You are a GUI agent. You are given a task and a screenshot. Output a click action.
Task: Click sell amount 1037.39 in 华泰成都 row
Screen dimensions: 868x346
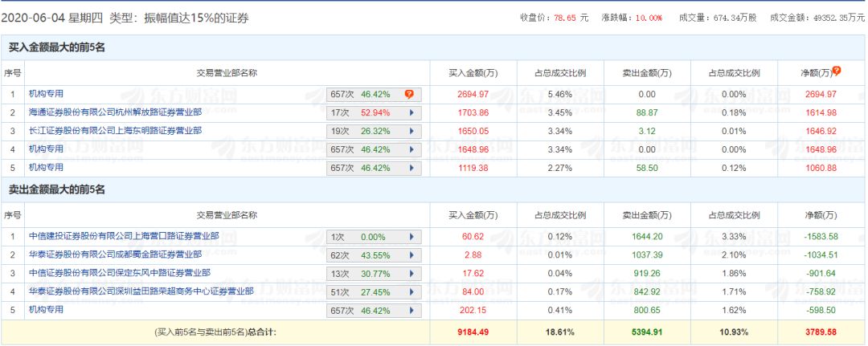coord(646,254)
